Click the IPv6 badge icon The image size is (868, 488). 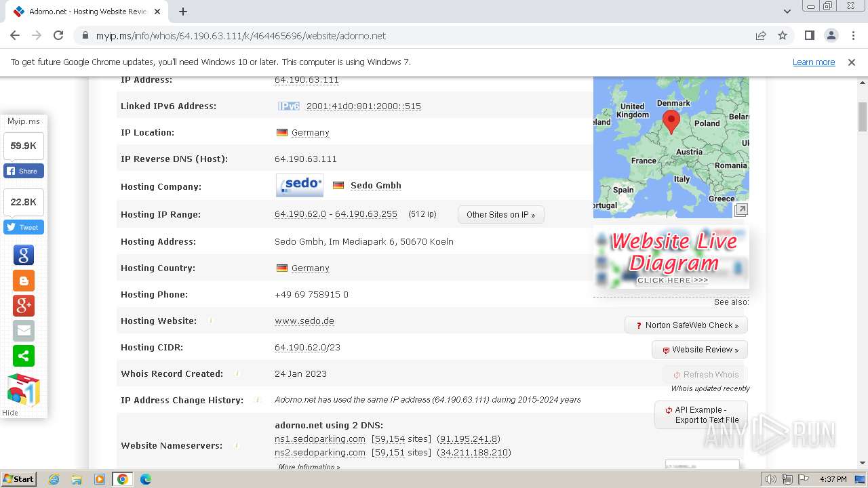pos(289,106)
